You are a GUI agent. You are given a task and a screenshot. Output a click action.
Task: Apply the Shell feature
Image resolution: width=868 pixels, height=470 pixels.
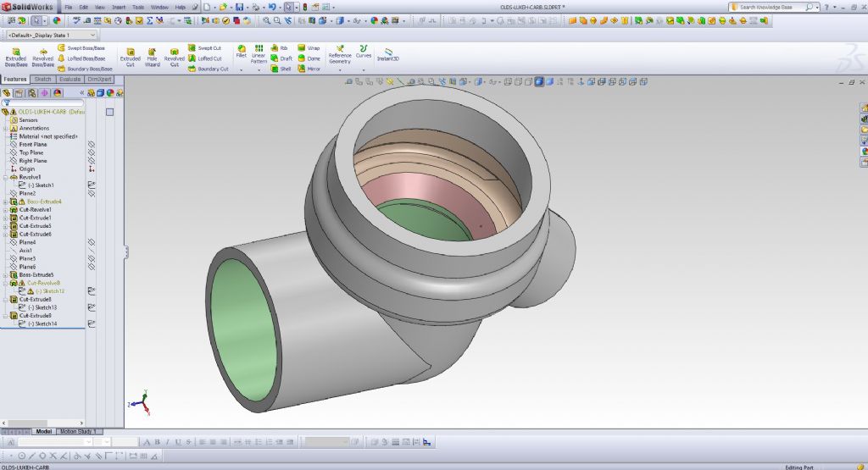coord(279,69)
